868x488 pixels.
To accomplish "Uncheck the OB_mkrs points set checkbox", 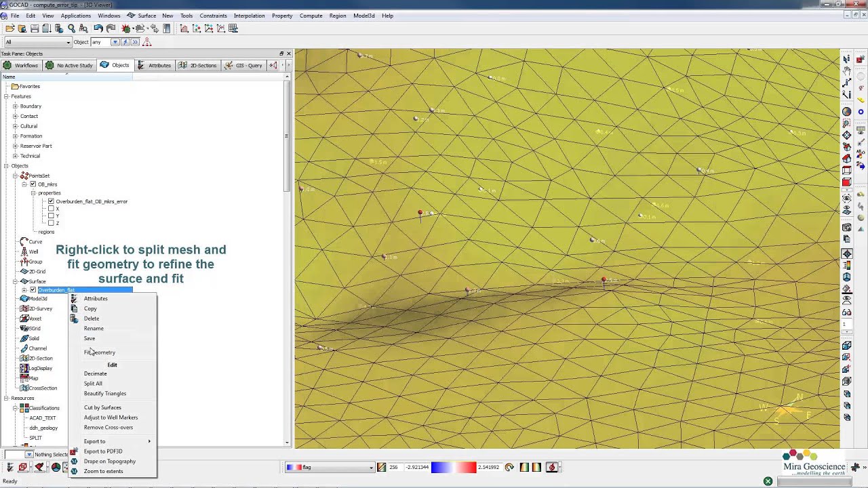I will [33, 184].
